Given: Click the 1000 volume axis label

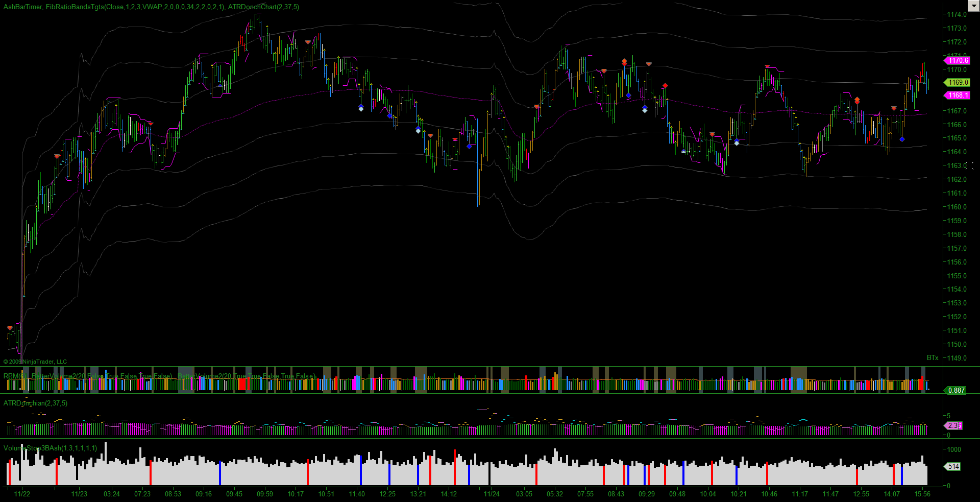Looking at the screenshot, I should tap(954, 449).
